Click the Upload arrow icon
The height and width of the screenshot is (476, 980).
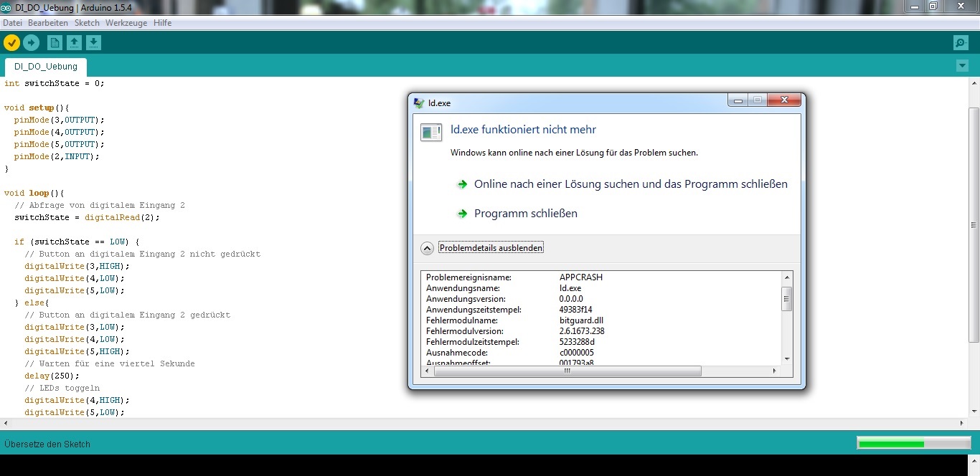click(x=31, y=42)
